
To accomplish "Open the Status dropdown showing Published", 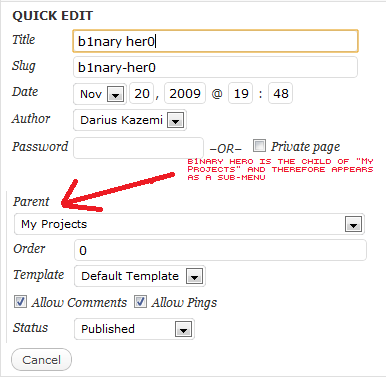I will pos(134,329).
